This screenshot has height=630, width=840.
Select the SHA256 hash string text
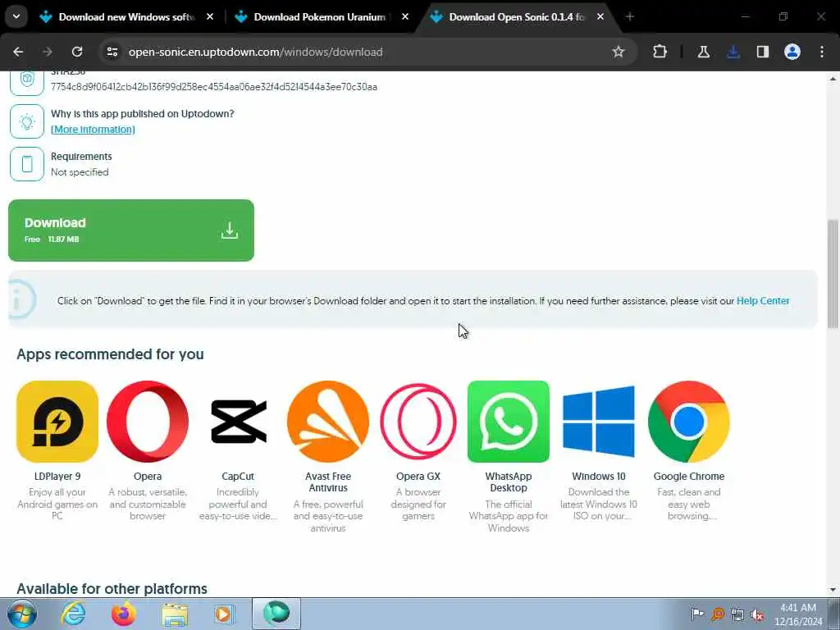pyautogui.click(x=214, y=87)
